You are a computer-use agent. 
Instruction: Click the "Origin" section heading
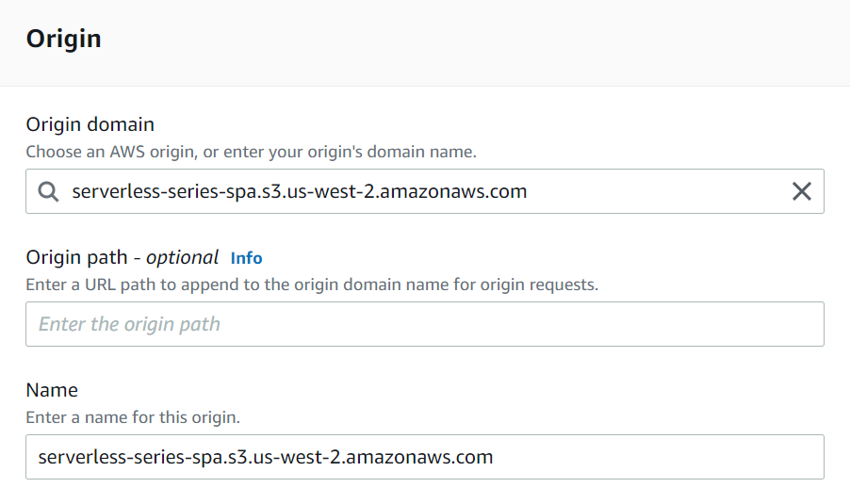click(63, 40)
